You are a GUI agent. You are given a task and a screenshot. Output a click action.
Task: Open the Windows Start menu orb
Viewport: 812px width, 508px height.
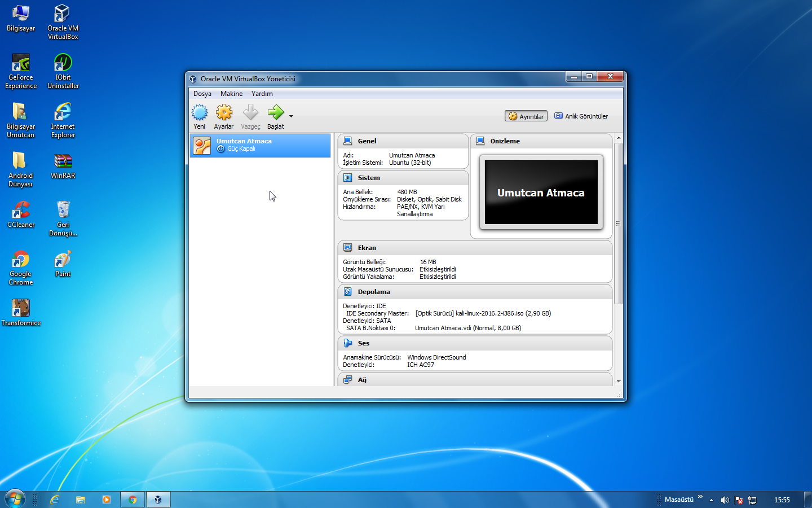tap(15, 499)
